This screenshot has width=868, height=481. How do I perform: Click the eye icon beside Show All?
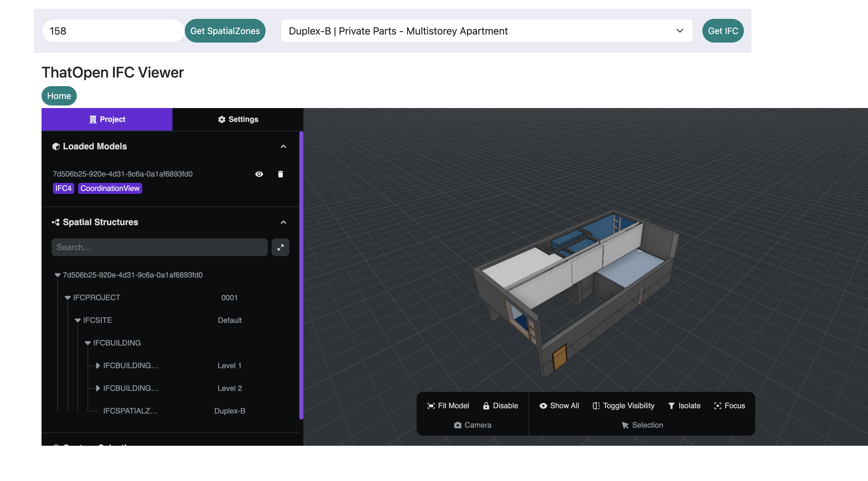tap(543, 406)
